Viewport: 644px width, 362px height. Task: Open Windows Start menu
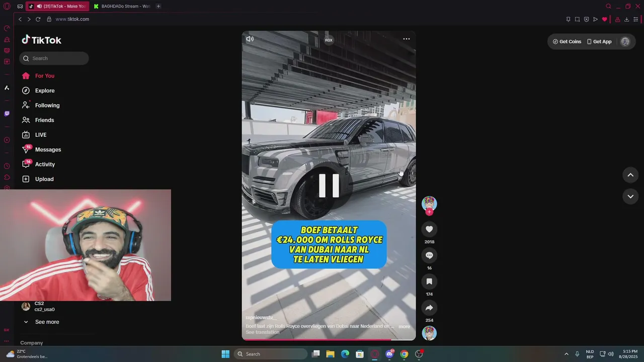(x=225, y=354)
